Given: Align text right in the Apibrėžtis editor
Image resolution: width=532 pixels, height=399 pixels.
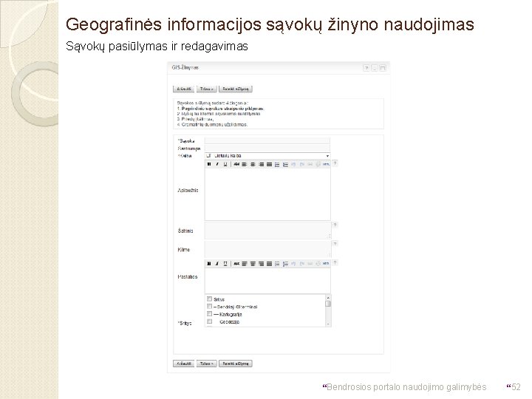Looking at the screenshot, I should click(261, 164).
